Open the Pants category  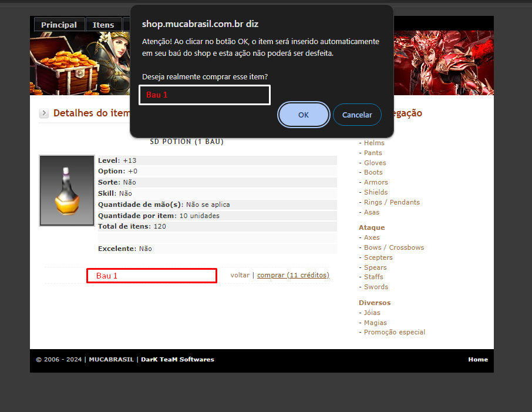coord(372,153)
